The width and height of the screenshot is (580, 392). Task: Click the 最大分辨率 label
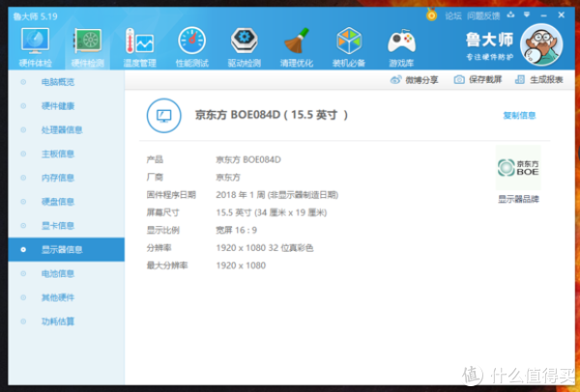(x=167, y=266)
